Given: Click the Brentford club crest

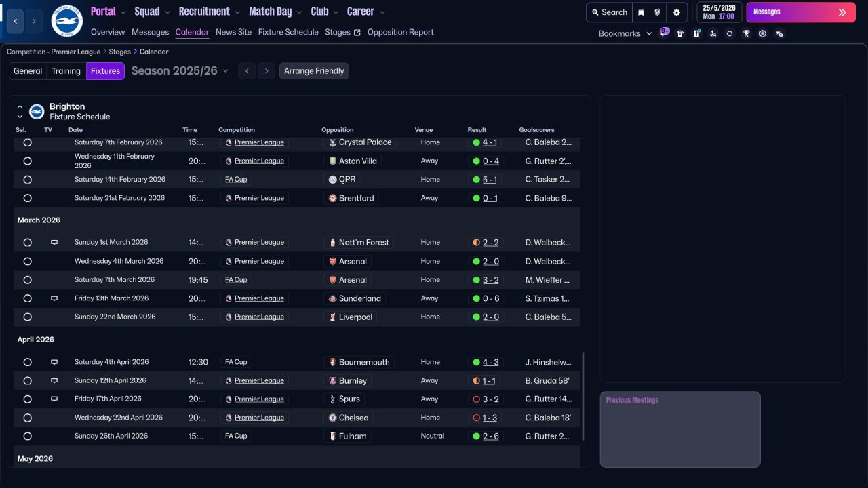Looking at the screenshot, I should [x=332, y=199].
